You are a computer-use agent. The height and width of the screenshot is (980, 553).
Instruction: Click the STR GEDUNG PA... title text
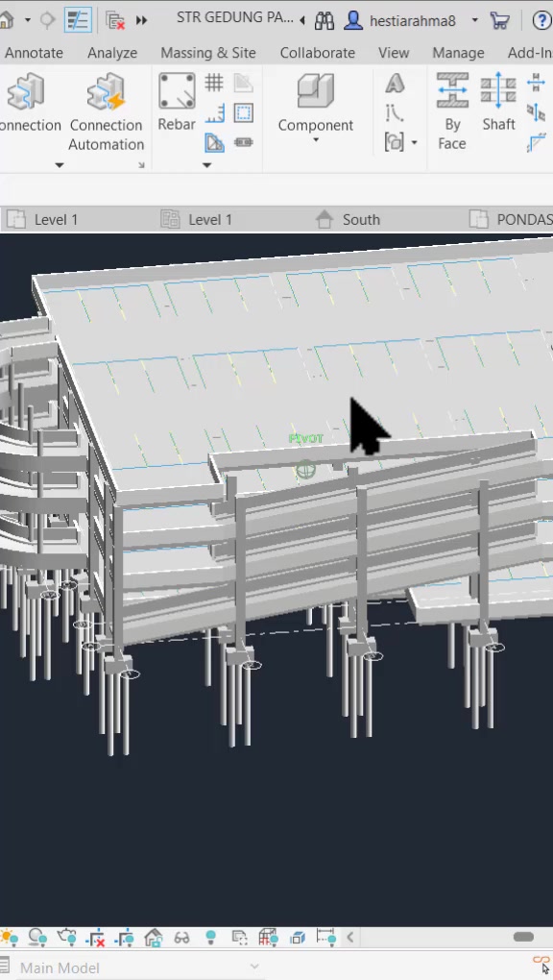point(235,17)
